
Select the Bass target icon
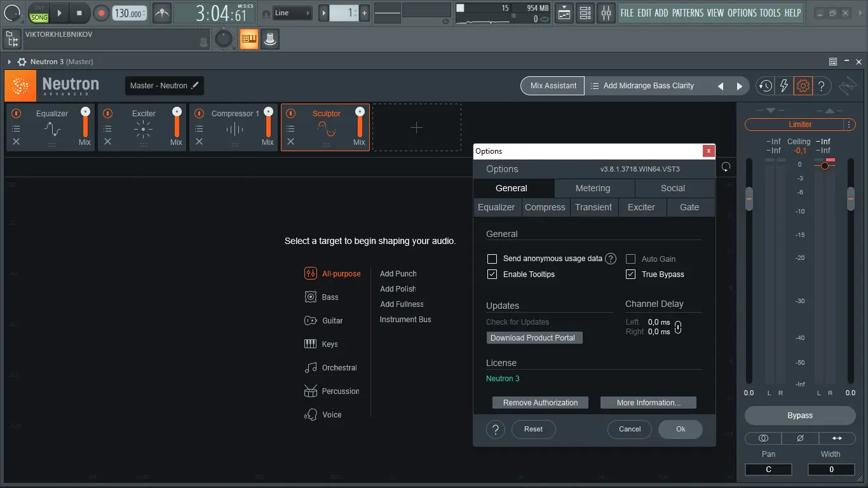click(x=310, y=297)
